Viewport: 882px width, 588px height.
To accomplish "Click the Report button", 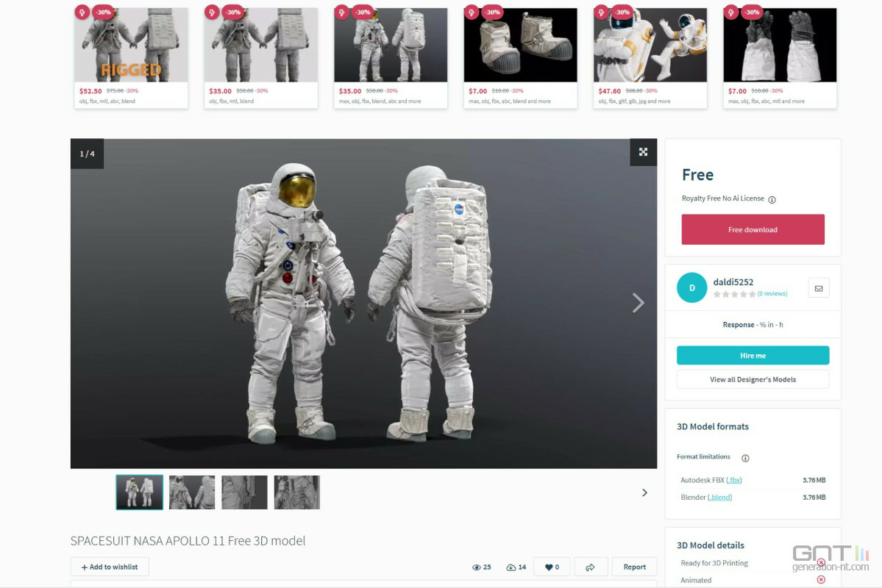I will click(x=635, y=567).
